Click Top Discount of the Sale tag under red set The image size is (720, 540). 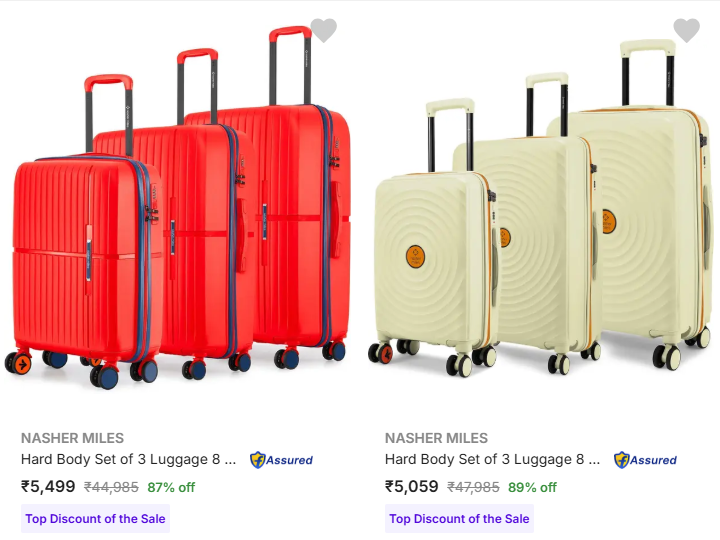pos(96,519)
